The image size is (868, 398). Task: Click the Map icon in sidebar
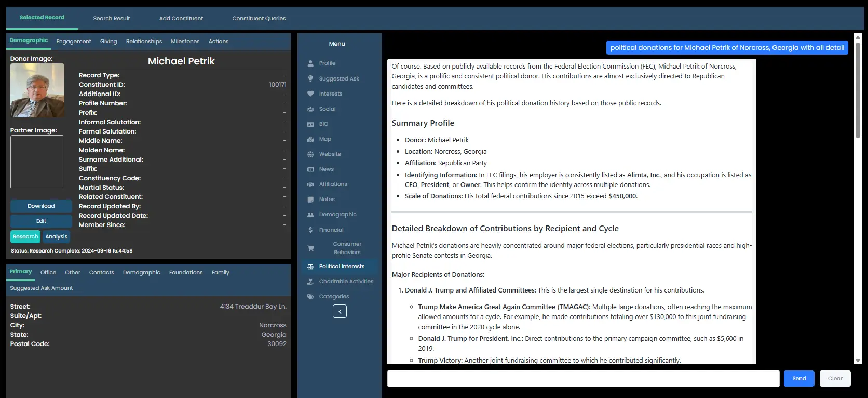coord(310,139)
